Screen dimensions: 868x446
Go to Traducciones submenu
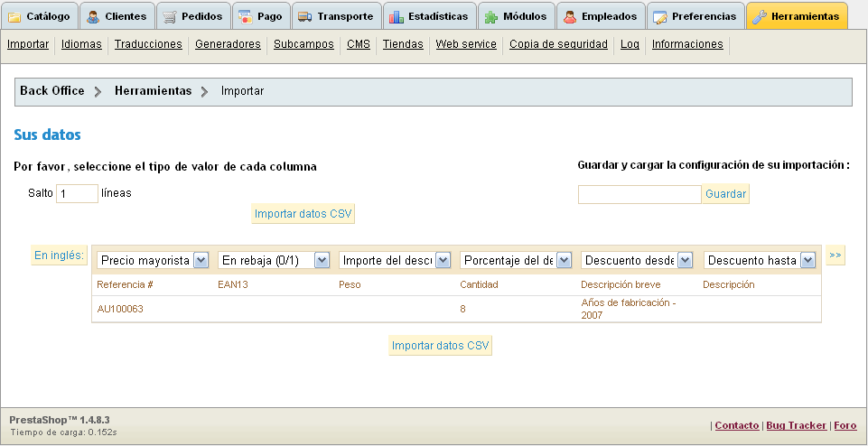pyautogui.click(x=148, y=44)
